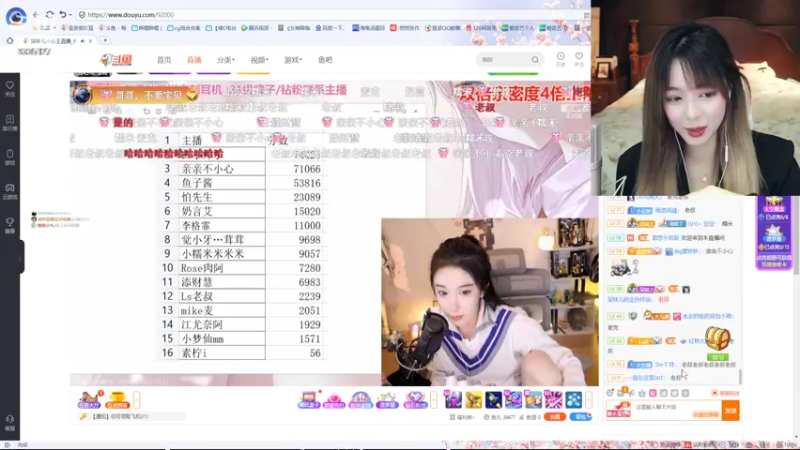Click the pink square icon in chat toolbar
800x450 pixels.
click(653, 393)
